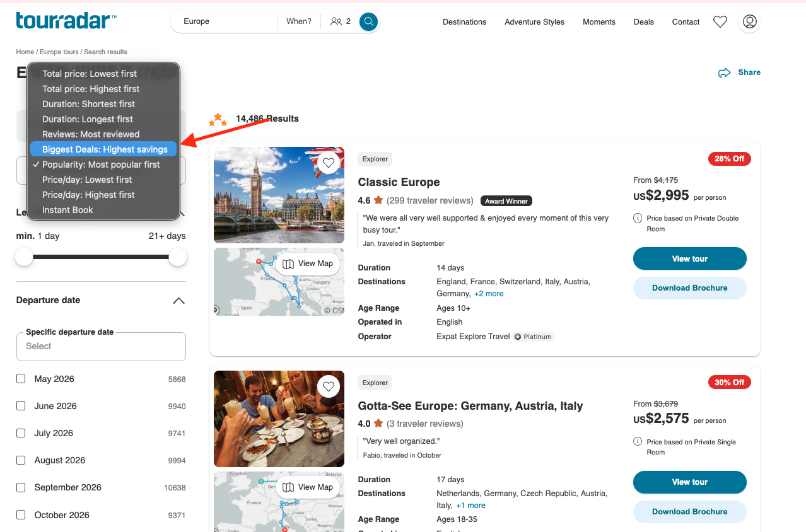Open the Adventure Styles menu
The width and height of the screenshot is (806, 532).
click(x=535, y=21)
